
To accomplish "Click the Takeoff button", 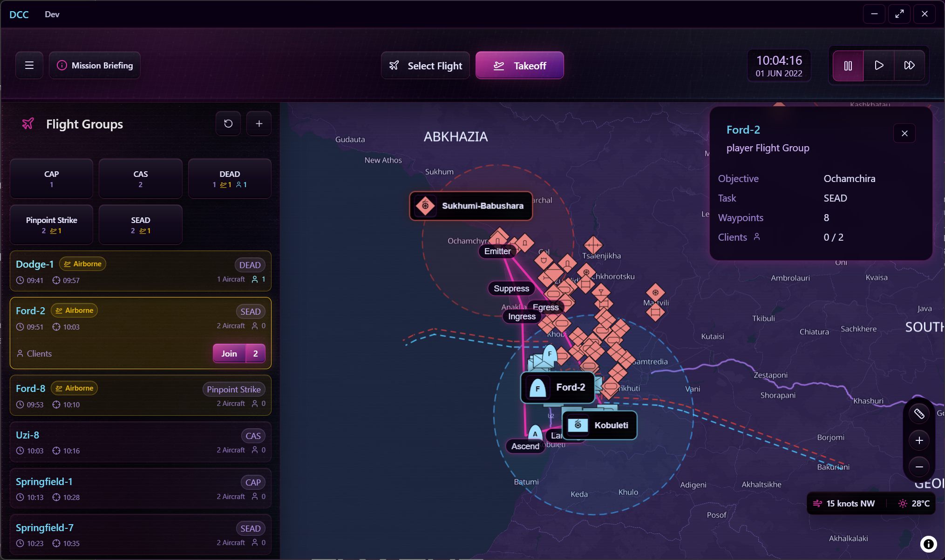I will (x=520, y=66).
